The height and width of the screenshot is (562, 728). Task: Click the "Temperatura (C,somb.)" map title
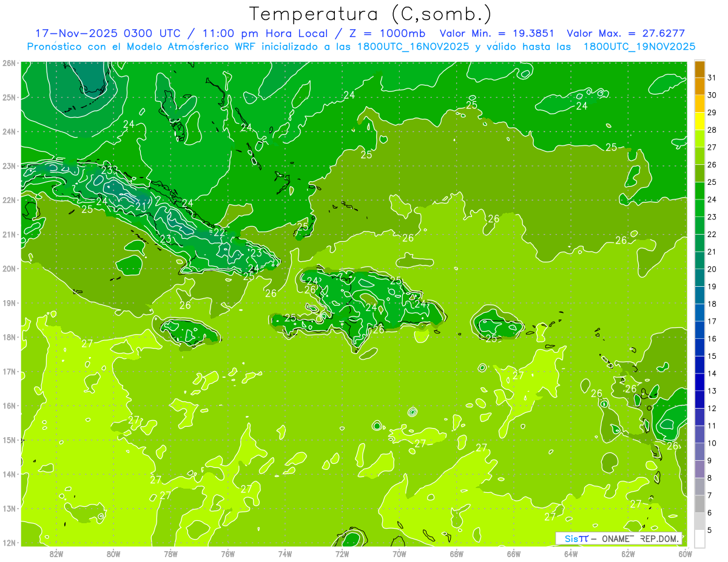(x=370, y=13)
